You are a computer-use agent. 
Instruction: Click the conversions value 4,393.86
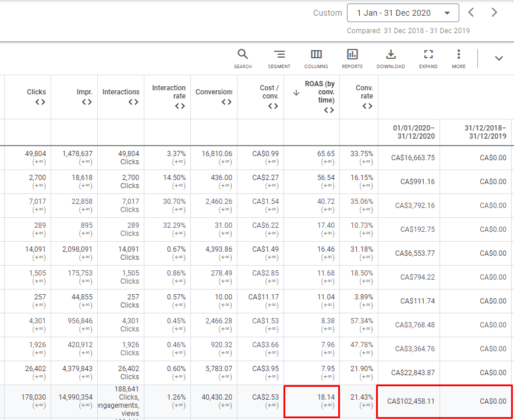click(219, 249)
